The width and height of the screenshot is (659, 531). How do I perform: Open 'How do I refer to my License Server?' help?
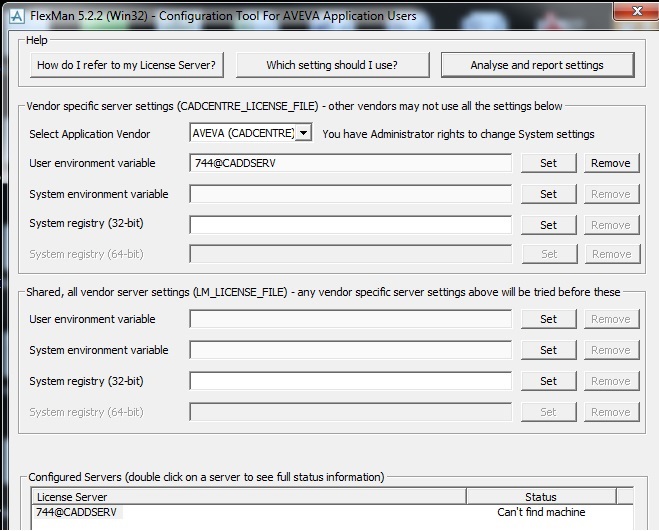pyautogui.click(x=127, y=65)
